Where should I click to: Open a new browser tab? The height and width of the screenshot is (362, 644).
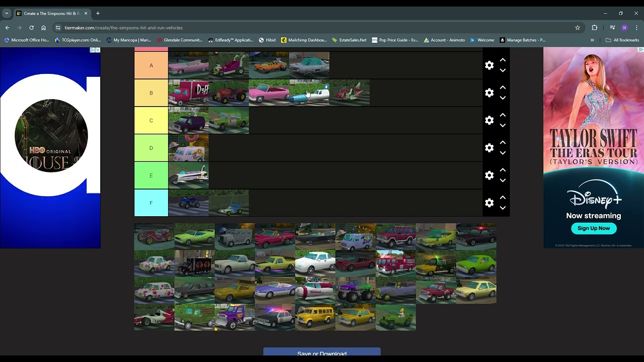tap(98, 14)
